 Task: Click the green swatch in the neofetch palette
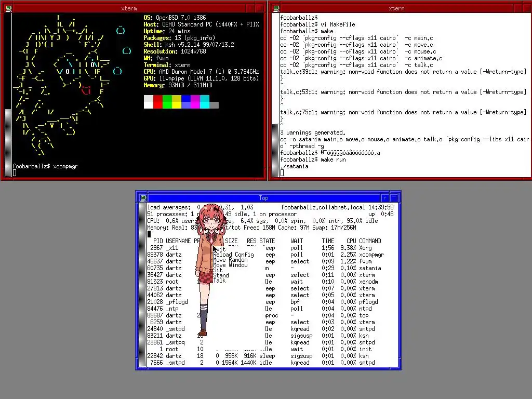(x=167, y=102)
